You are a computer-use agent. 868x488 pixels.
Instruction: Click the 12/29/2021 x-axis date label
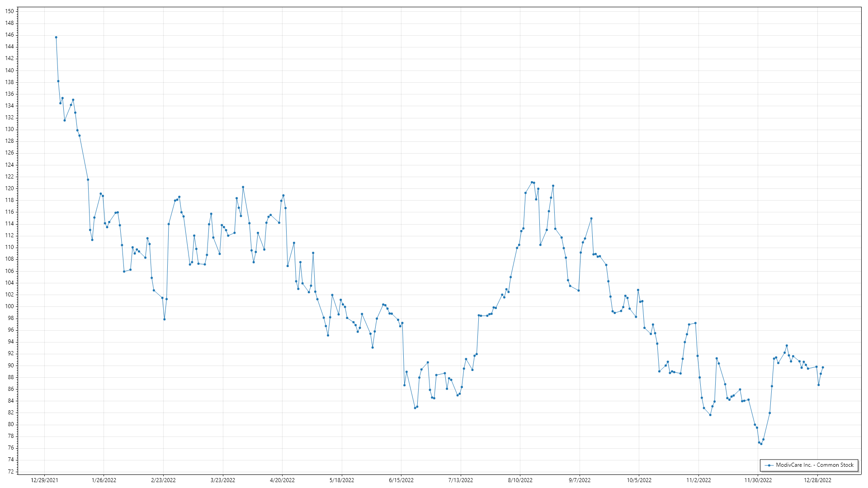point(44,480)
